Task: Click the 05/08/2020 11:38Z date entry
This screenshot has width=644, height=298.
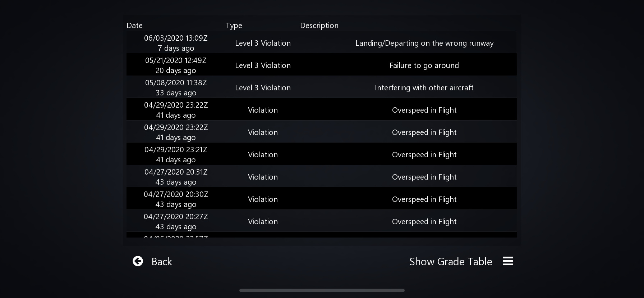Action: [x=176, y=83]
